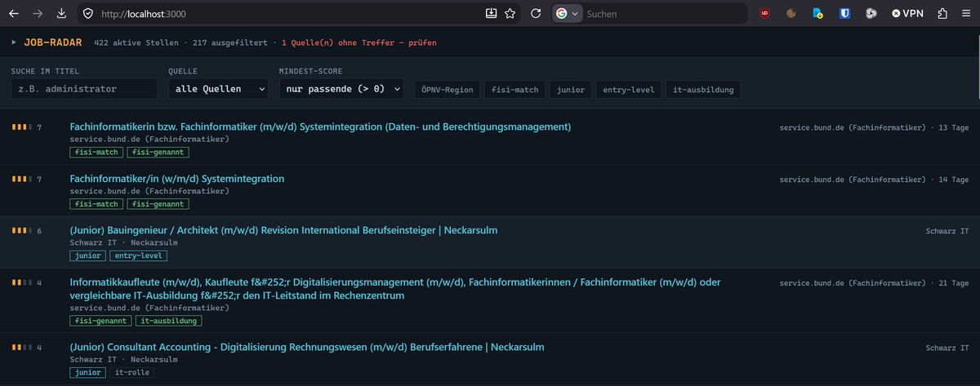
Task: Open the uBlock Origin extension
Action: point(764,14)
